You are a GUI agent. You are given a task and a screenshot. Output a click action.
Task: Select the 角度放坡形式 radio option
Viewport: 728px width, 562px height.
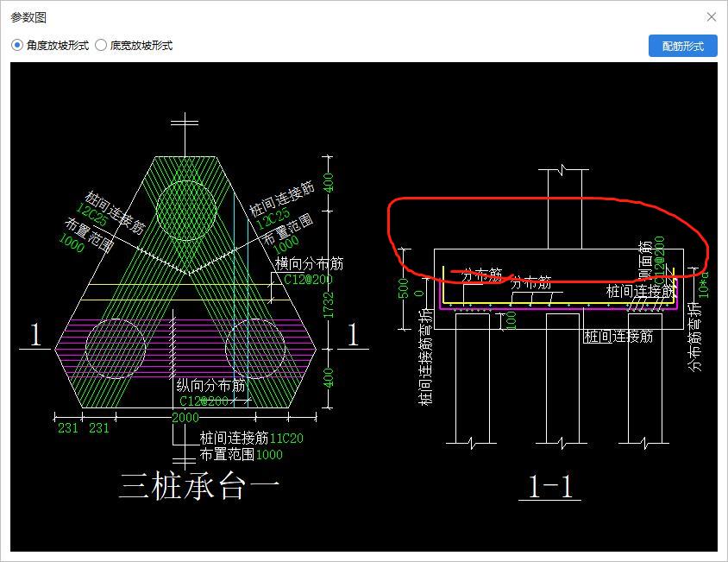[x=50, y=46]
